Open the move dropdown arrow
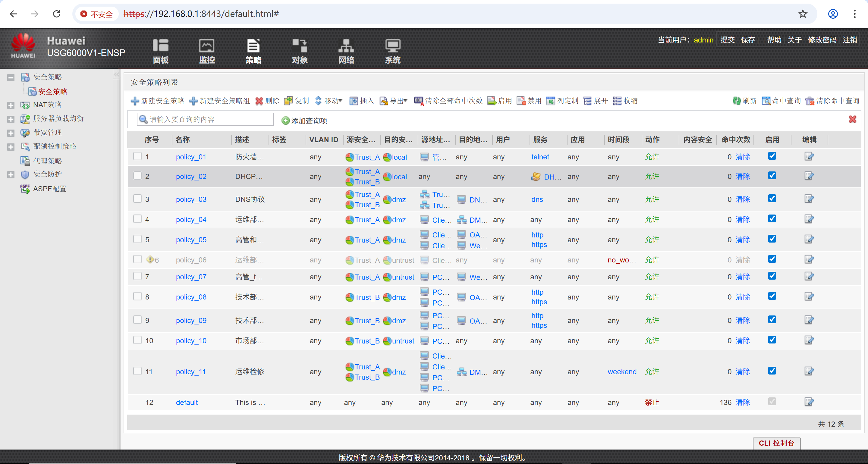Screen dimensions: 868x464 pos(340,100)
